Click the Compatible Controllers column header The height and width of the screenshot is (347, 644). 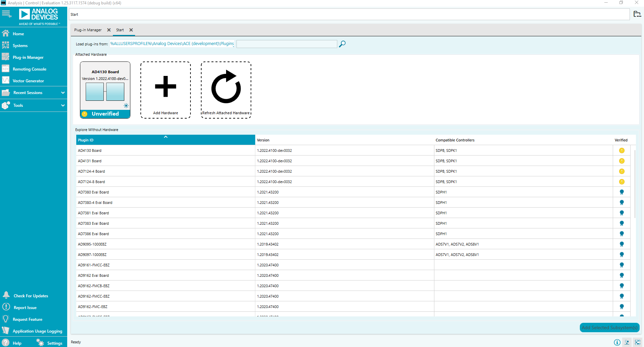click(x=523, y=140)
